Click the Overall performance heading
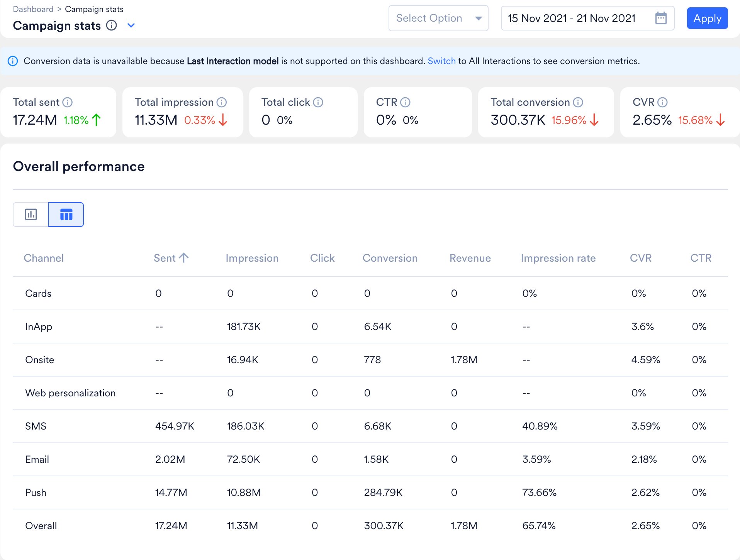This screenshot has width=740, height=560. (79, 166)
